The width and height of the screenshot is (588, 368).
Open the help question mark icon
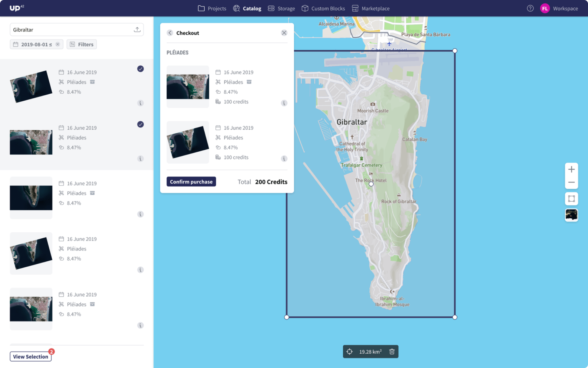pos(530,9)
